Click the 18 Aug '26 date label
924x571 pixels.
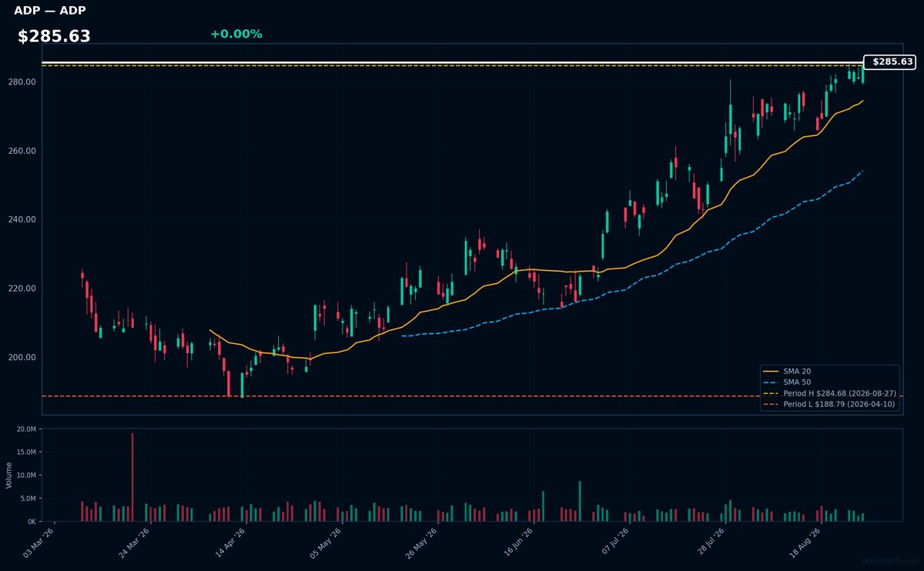[x=804, y=543]
